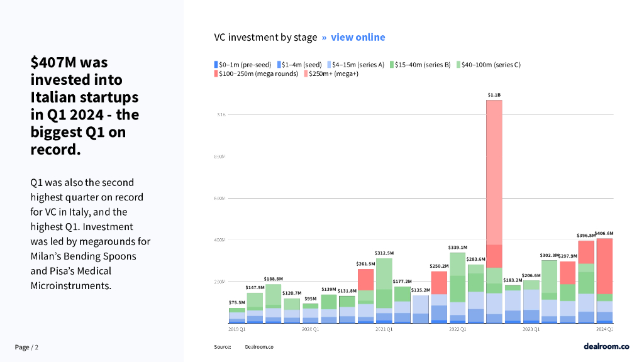Toggle the $4–15m (series A) legend entry
This screenshot has width=644, height=362.
click(355, 65)
